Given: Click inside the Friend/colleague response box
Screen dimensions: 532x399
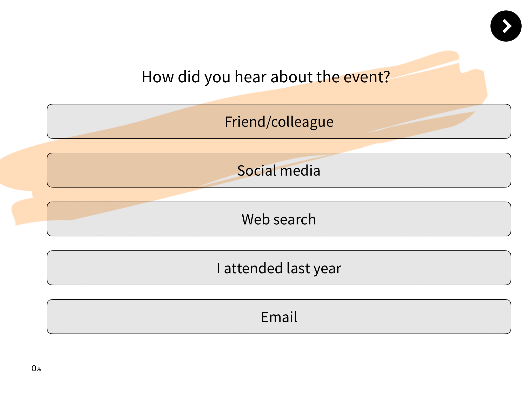Looking at the screenshot, I should [x=278, y=121].
